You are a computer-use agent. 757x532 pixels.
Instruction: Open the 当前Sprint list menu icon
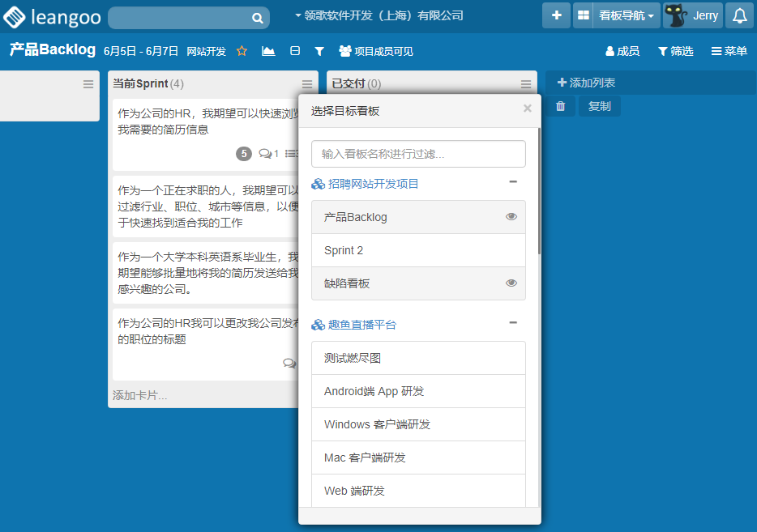pyautogui.click(x=307, y=84)
